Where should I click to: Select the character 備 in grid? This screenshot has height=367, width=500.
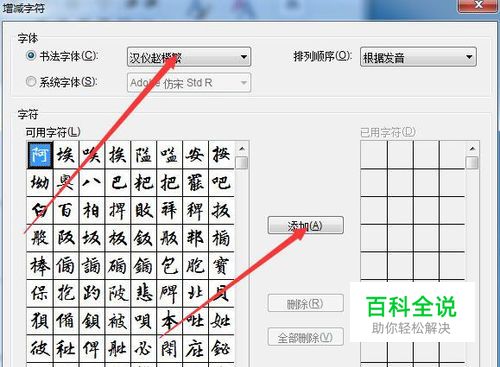(66, 321)
